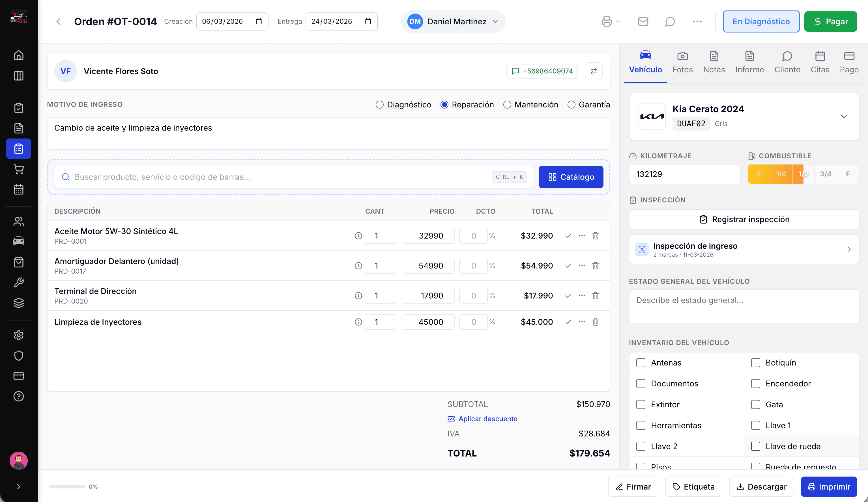Click the swap client arrows icon
The width and height of the screenshot is (868, 502).
[x=594, y=71]
